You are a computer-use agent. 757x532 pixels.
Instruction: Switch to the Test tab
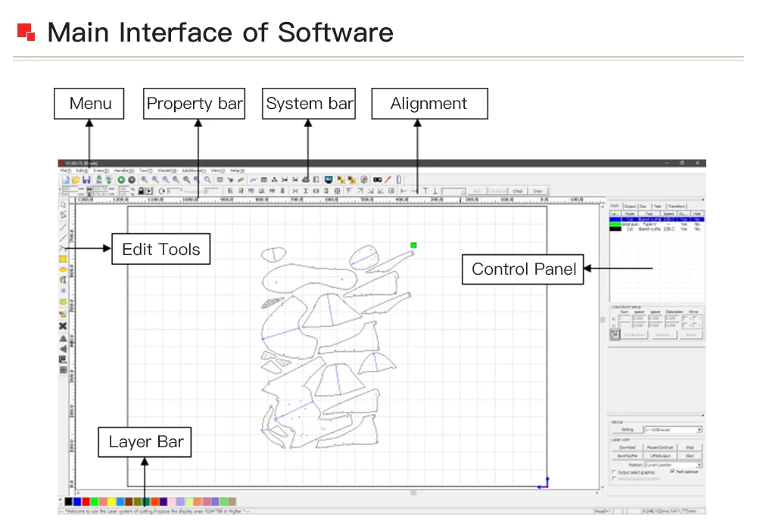[x=658, y=206]
